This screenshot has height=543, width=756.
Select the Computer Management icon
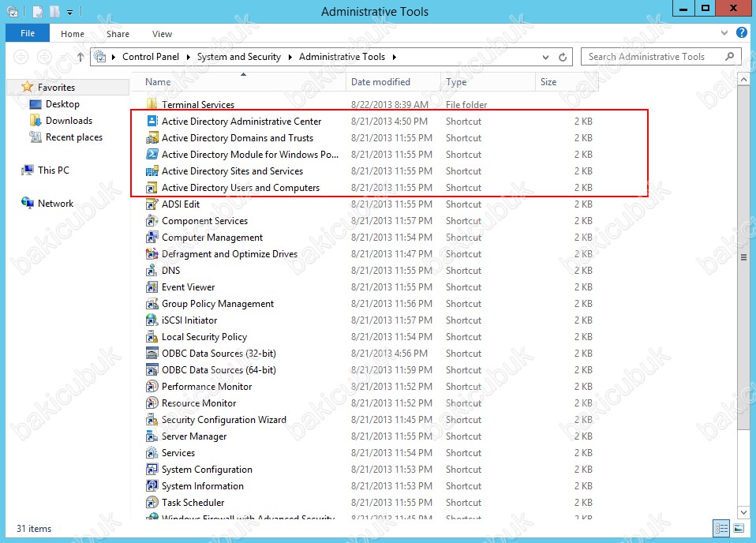coord(152,238)
